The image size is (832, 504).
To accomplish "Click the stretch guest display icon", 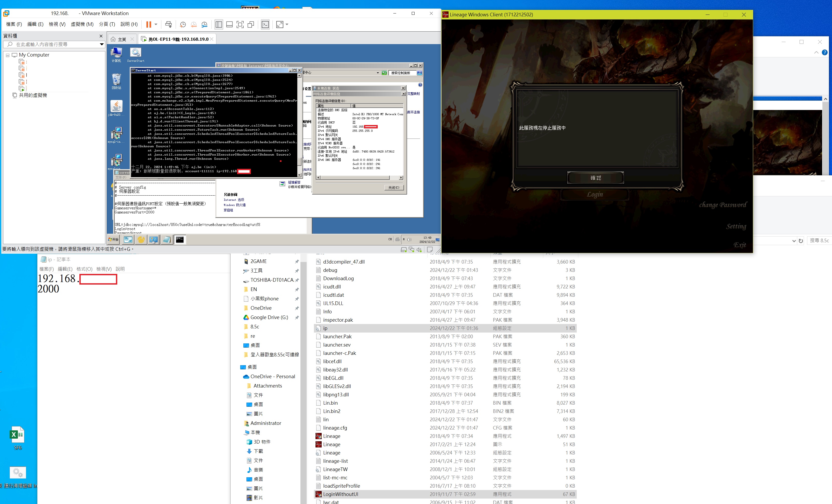I will tap(280, 24).
